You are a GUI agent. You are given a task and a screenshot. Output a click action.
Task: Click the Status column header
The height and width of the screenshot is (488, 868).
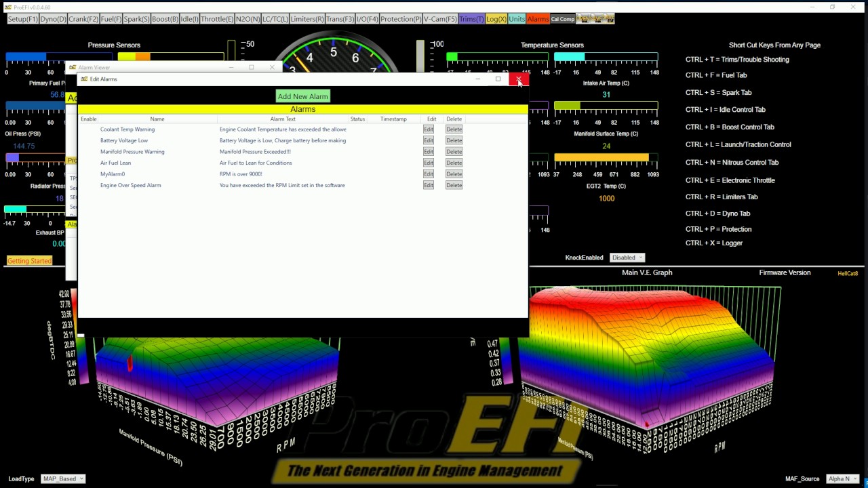(357, 119)
